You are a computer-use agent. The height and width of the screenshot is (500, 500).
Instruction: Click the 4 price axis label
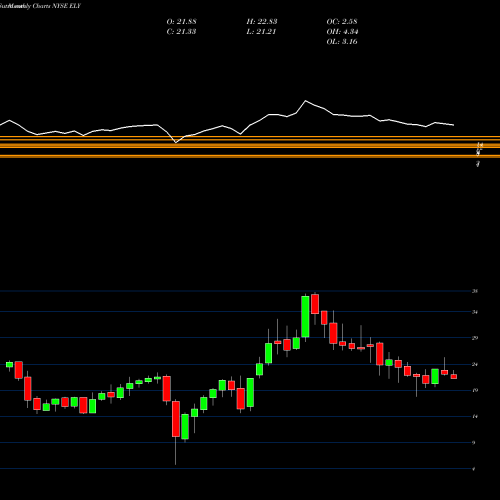click(x=474, y=469)
